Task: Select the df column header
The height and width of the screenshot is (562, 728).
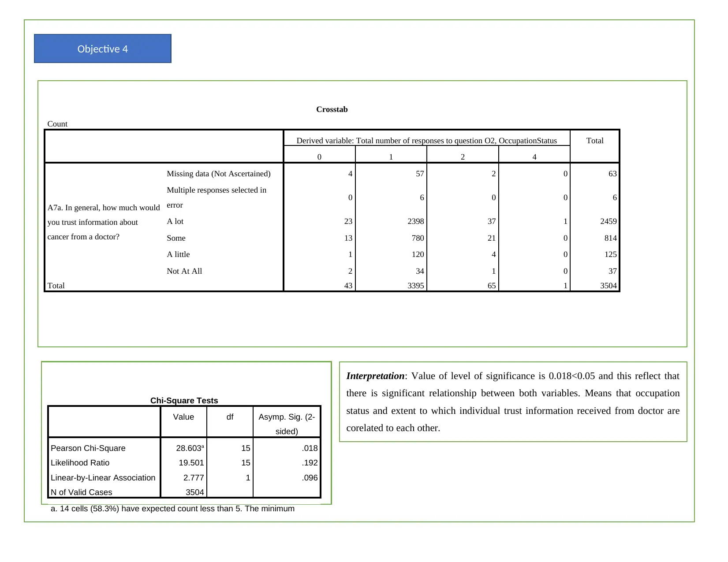Action: coord(230,417)
